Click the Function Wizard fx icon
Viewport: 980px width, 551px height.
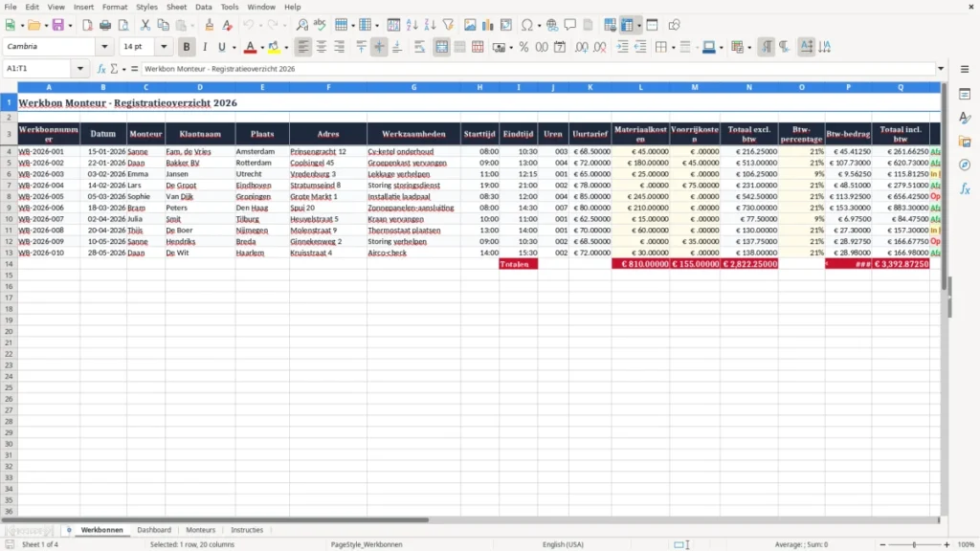(101, 69)
